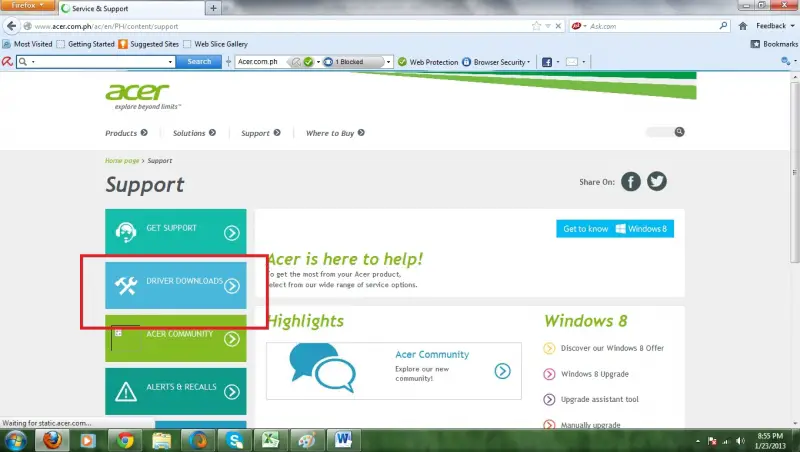Open Windows 8 Upgrade link
Viewport: 800px width, 452px height.
(x=594, y=374)
